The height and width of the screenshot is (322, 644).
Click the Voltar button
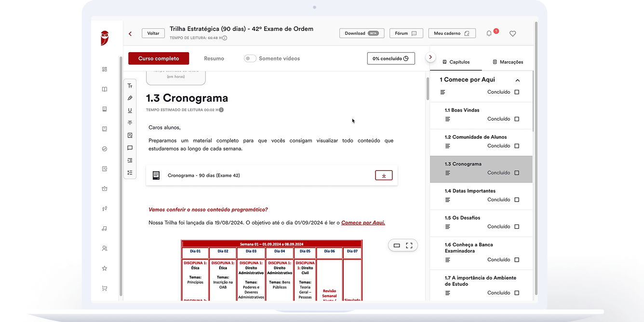[x=153, y=33]
